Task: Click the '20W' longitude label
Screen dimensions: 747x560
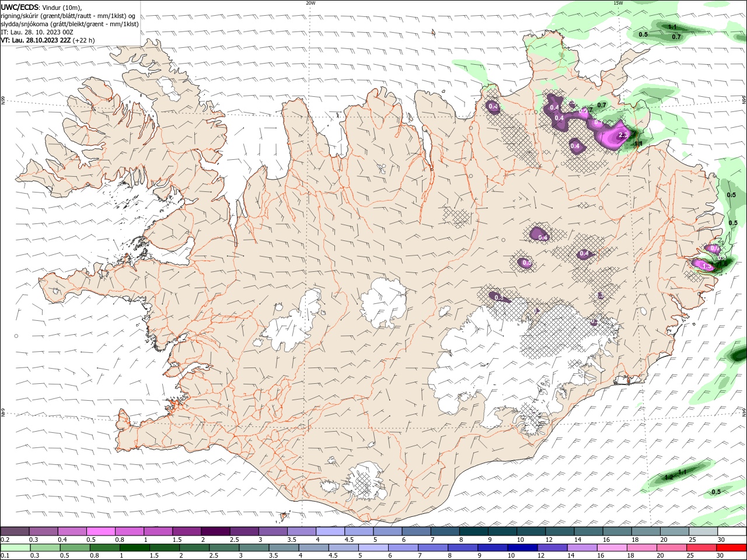Action: click(x=310, y=3)
